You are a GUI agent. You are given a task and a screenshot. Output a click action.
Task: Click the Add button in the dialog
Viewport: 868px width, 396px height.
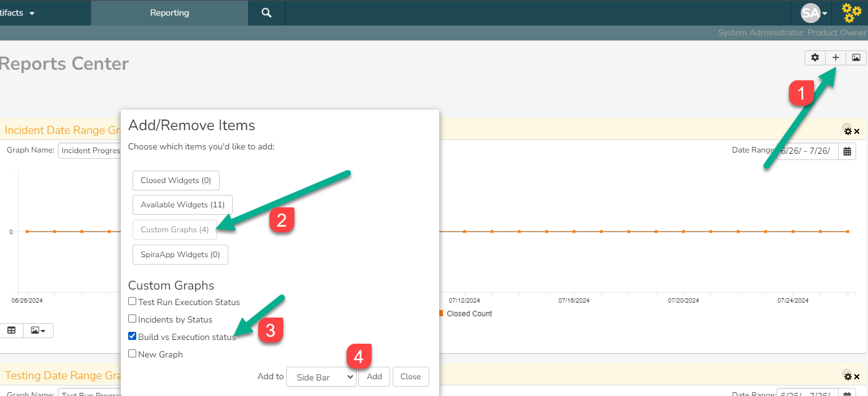[x=374, y=377]
